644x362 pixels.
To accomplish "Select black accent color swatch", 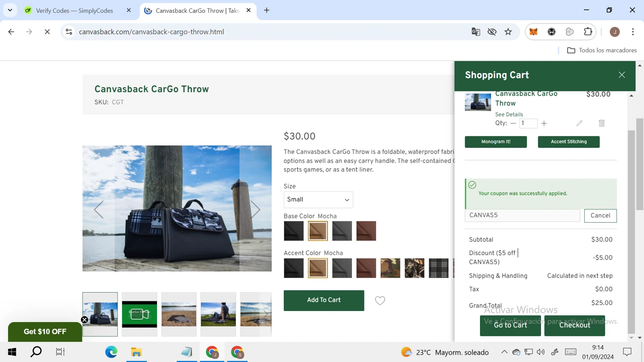I will [x=294, y=268].
